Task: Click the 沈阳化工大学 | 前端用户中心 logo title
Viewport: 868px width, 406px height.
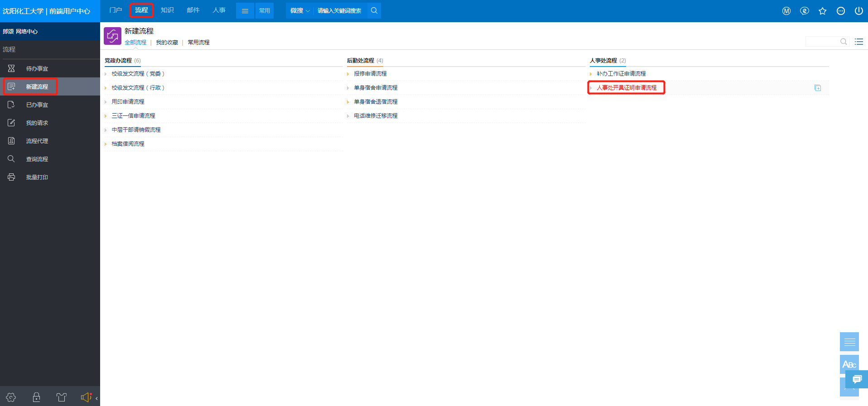Action: (x=47, y=11)
